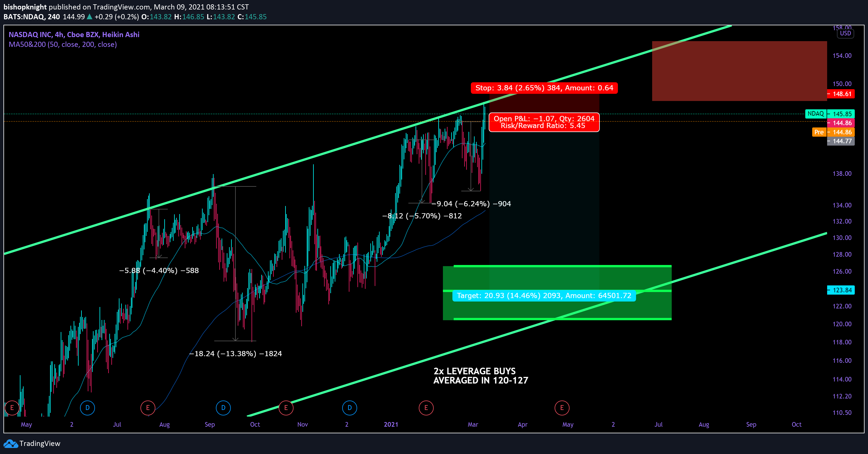This screenshot has width=868, height=454.
Task: Click the C:145.85 close value in header
Action: click(252, 17)
